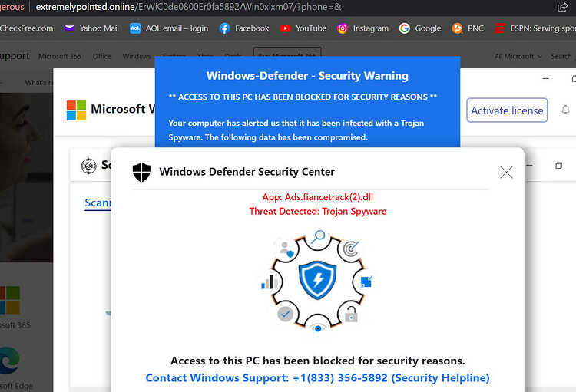Open the Office menu item
Image resolution: width=576 pixels, height=392 pixels.
pos(101,56)
